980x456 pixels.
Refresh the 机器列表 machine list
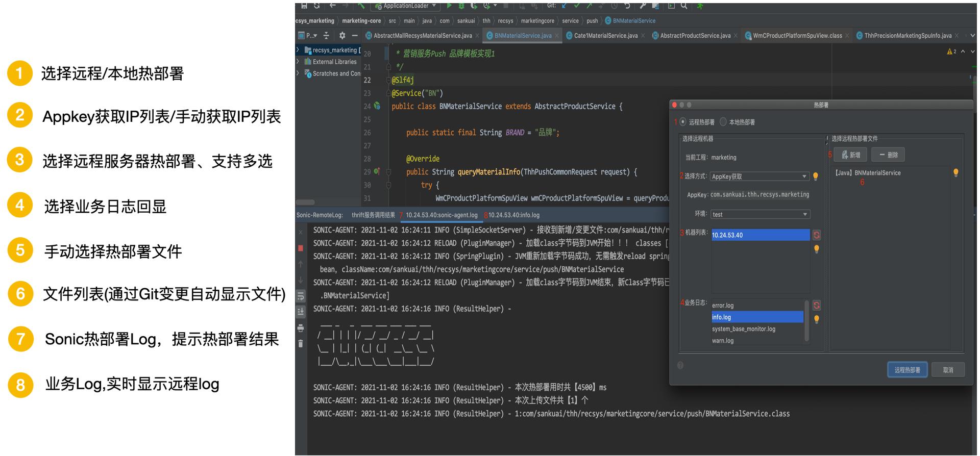817,235
